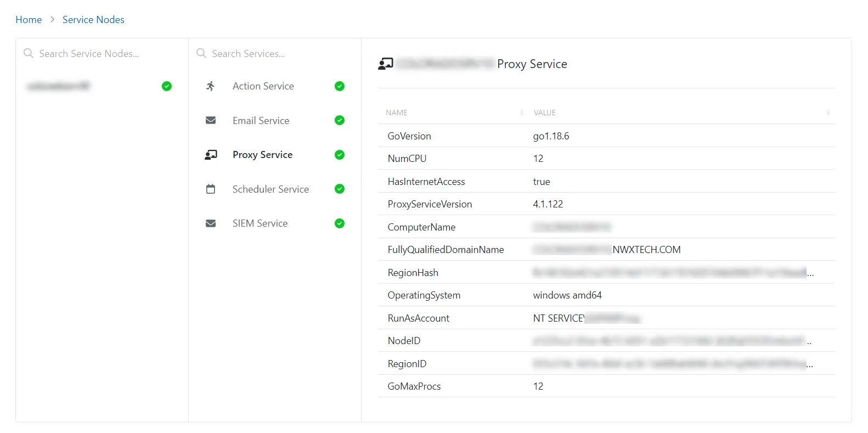Click the HasInternetAccess row name
This screenshot has width=868, height=433.
click(x=426, y=182)
